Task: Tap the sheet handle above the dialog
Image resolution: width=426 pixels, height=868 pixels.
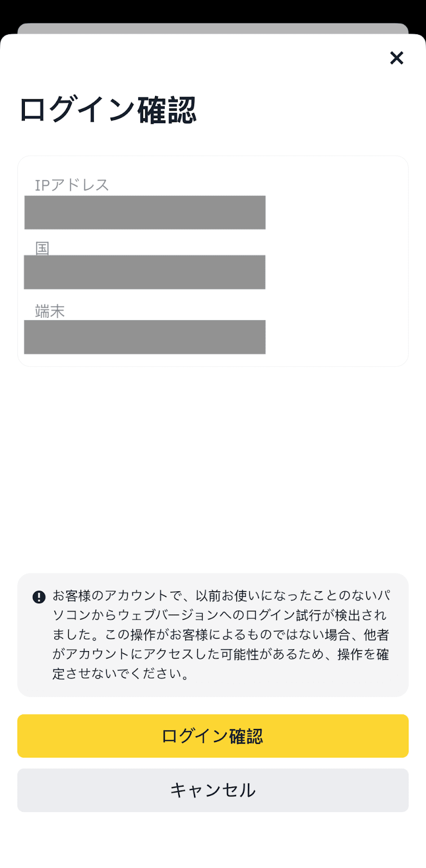Action: click(x=213, y=25)
